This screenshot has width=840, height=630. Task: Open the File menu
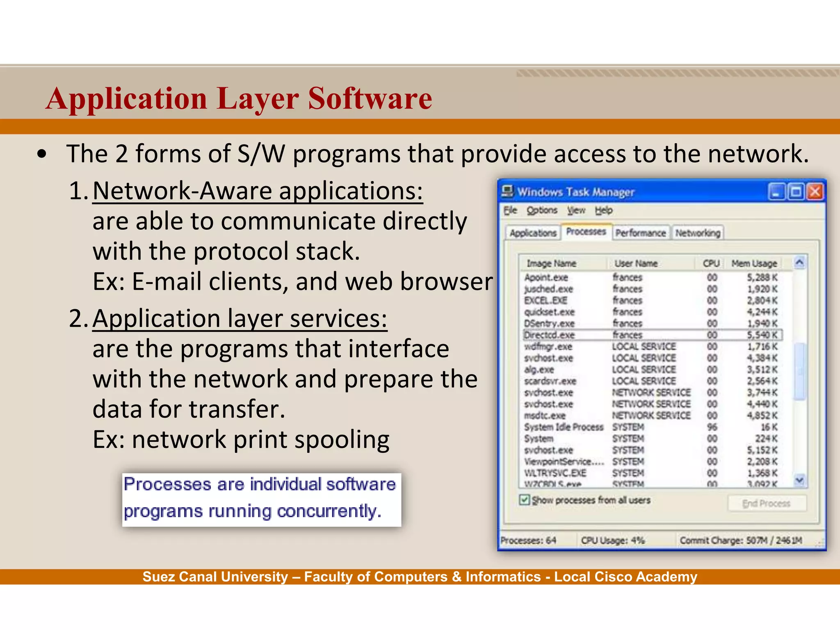point(510,210)
